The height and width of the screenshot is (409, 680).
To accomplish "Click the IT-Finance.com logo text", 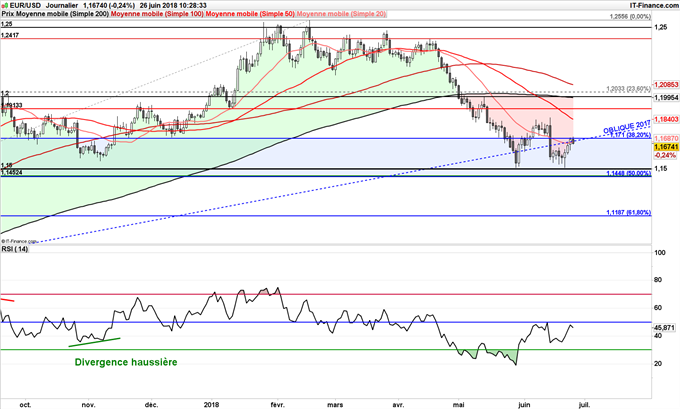I will (x=654, y=5).
